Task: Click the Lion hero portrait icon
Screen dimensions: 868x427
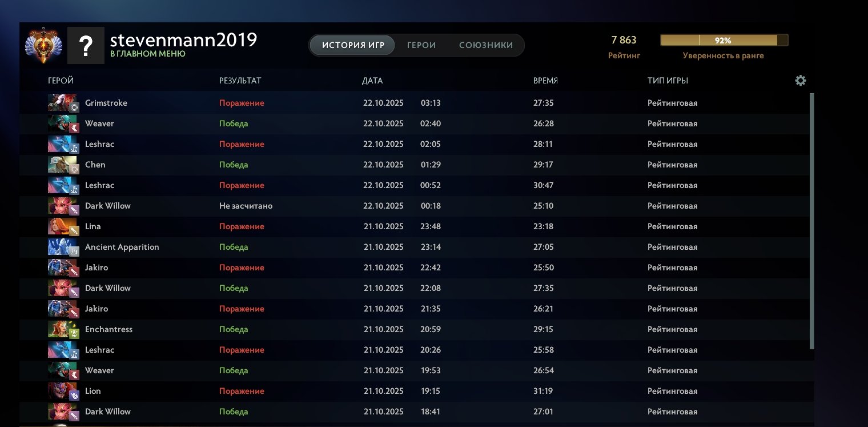Action: [62, 391]
